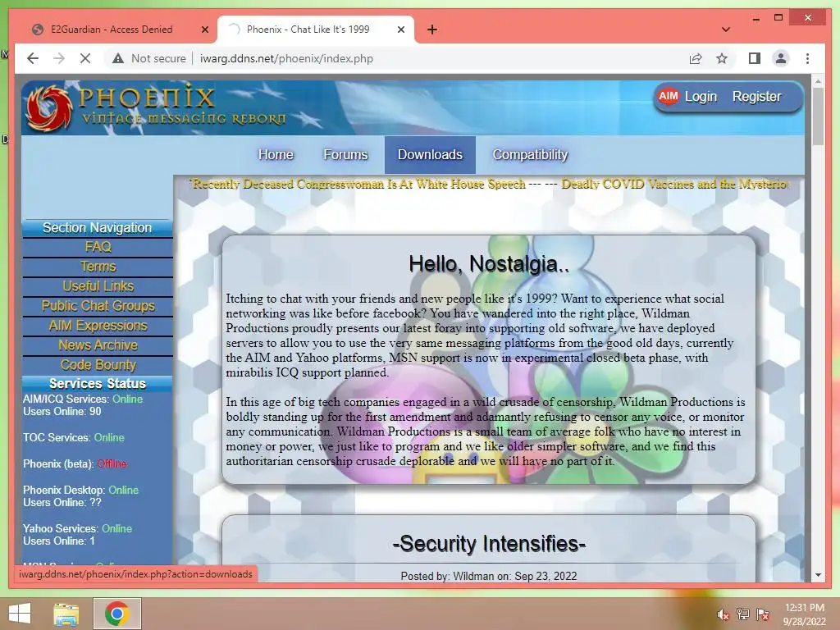
Task: Expand the tab search chevron
Action: 726,30
